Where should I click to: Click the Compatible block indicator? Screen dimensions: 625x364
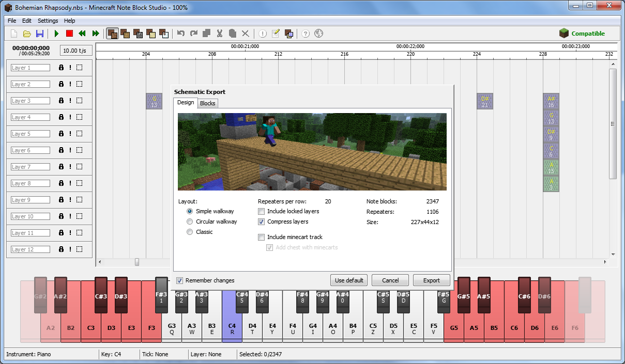point(582,34)
